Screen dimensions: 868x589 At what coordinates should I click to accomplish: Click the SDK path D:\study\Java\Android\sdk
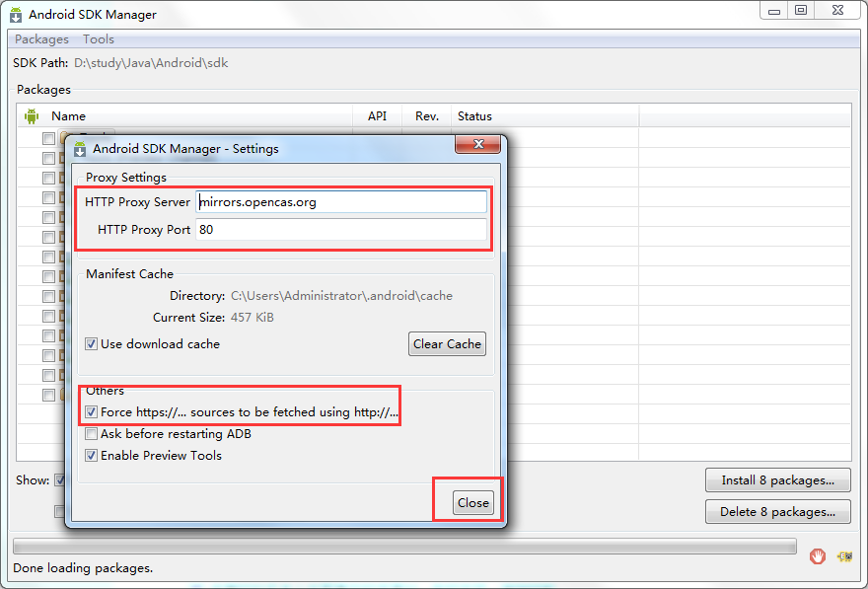[x=151, y=63]
